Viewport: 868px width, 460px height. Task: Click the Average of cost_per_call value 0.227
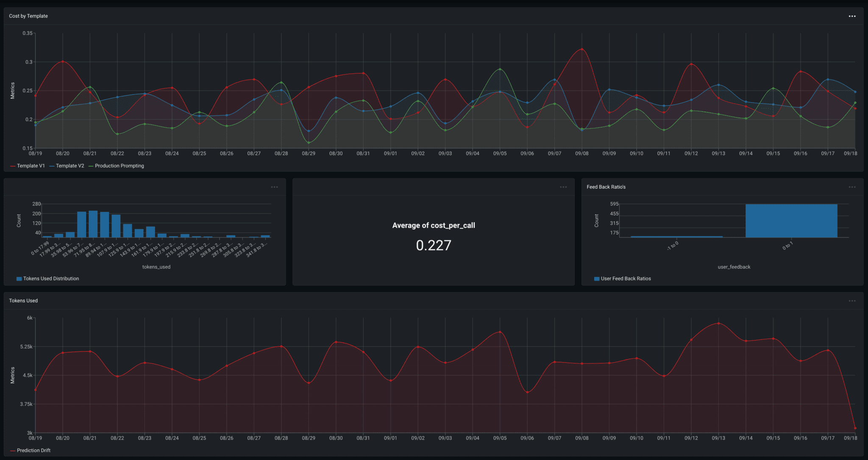pos(433,245)
